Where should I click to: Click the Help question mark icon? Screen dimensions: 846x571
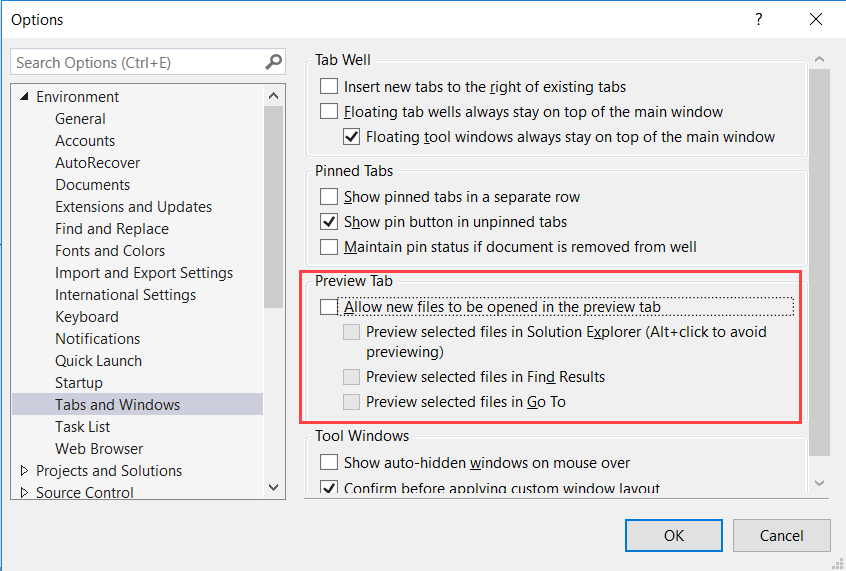tap(759, 19)
